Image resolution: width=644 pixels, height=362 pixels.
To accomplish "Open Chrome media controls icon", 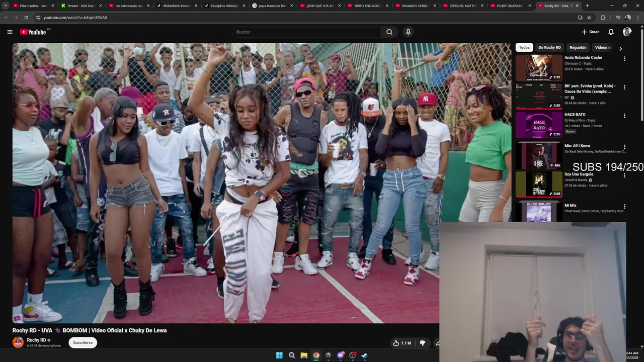I will click(618, 17).
